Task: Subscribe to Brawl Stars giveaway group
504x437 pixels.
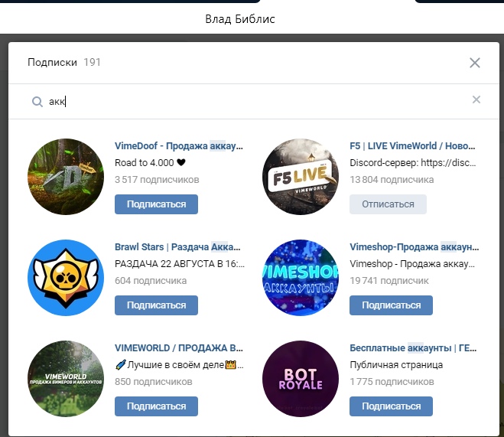Action: click(156, 305)
